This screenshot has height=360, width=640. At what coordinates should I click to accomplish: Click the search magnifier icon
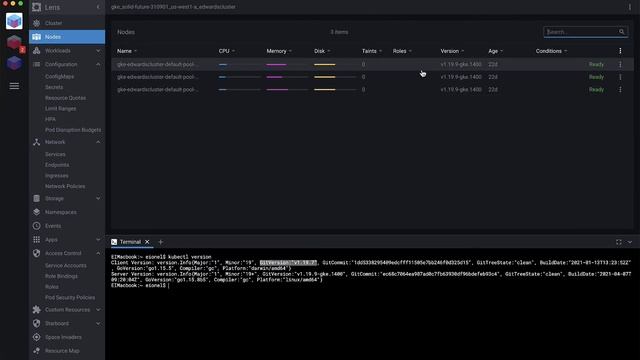pos(622,32)
